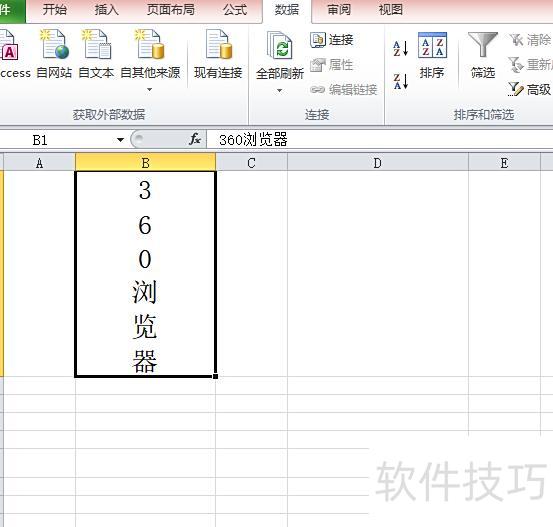Open the 公式 (Formulas) tab
Screen dimensions: 553x527
pos(235,10)
